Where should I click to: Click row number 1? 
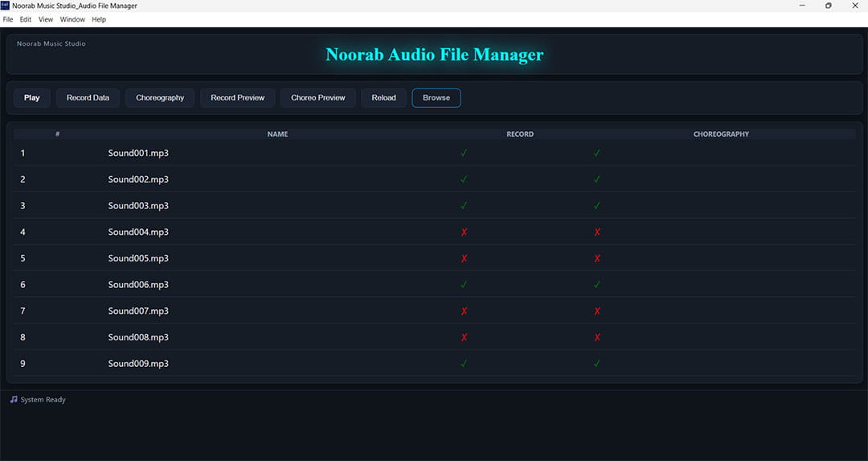coord(23,153)
